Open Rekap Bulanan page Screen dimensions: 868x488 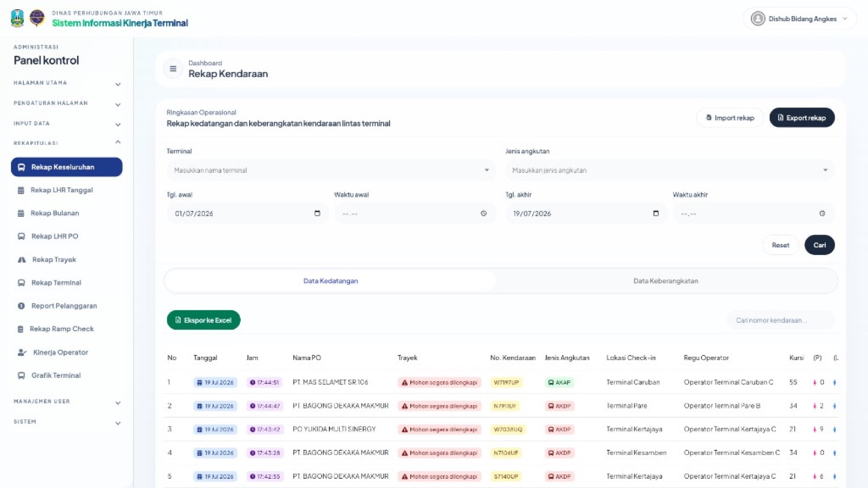point(55,214)
